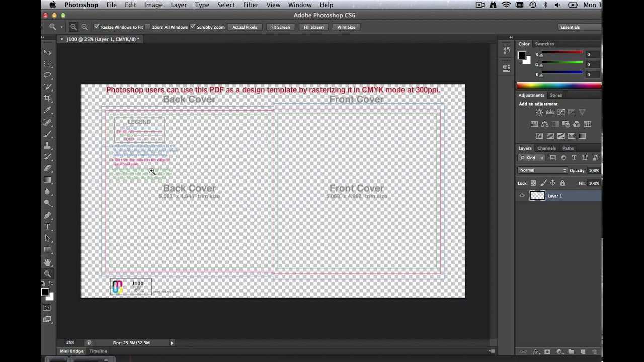The image size is (644, 362).
Task: Click the color spectrum ramp bar
Action: coord(558,85)
